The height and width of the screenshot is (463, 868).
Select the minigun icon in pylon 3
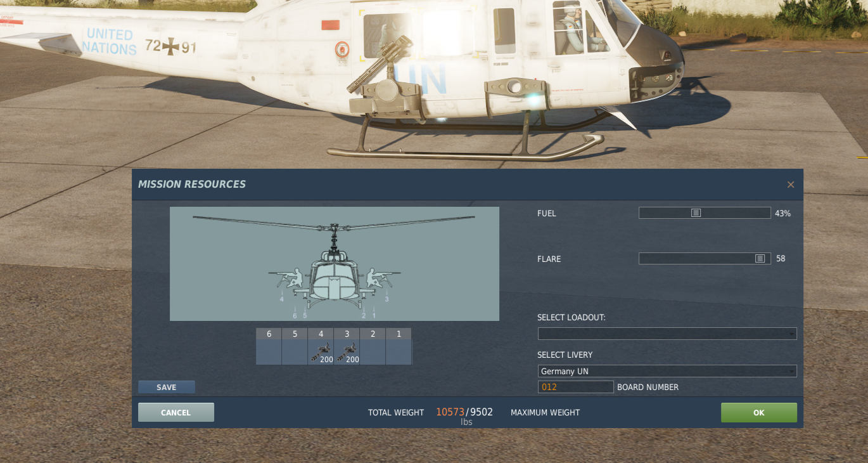[347, 353]
